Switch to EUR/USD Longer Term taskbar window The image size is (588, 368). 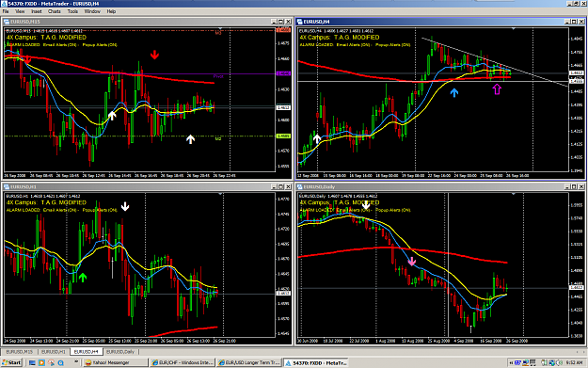pyautogui.click(x=249, y=362)
